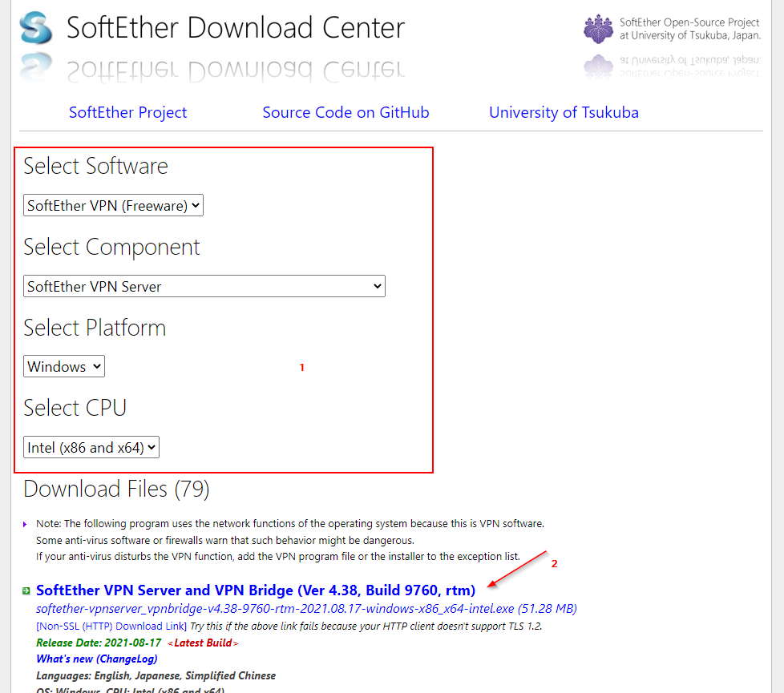Open the Select Platform Windows dropdown

tap(64, 366)
